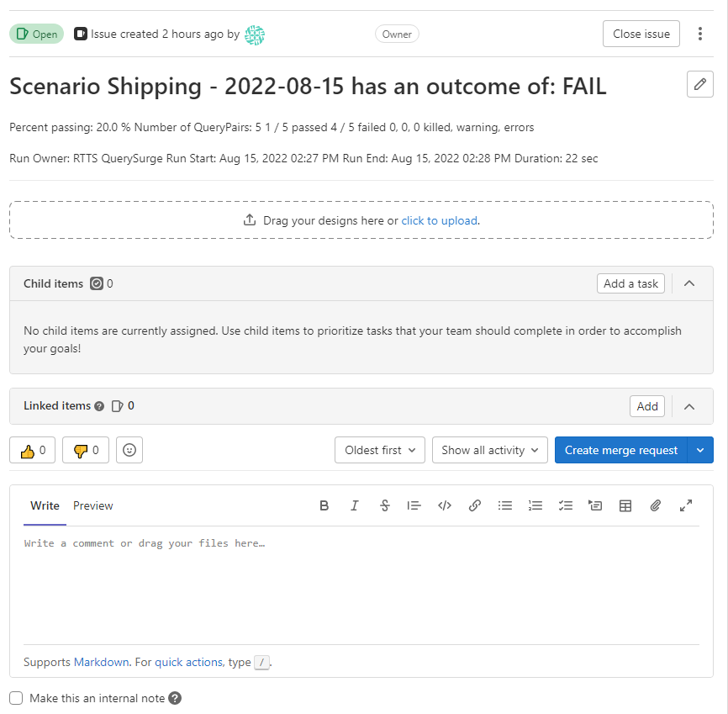Open the Oldest first sort dropdown

pos(380,450)
